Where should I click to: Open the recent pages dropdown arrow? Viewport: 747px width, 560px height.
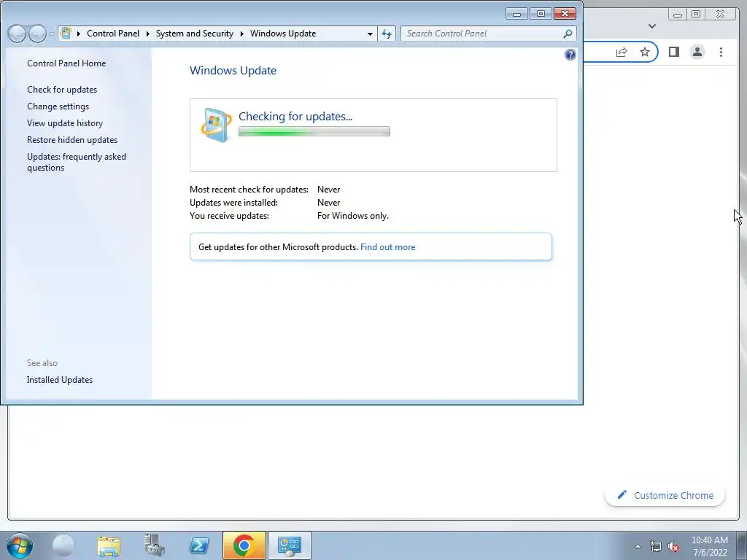tap(52, 34)
